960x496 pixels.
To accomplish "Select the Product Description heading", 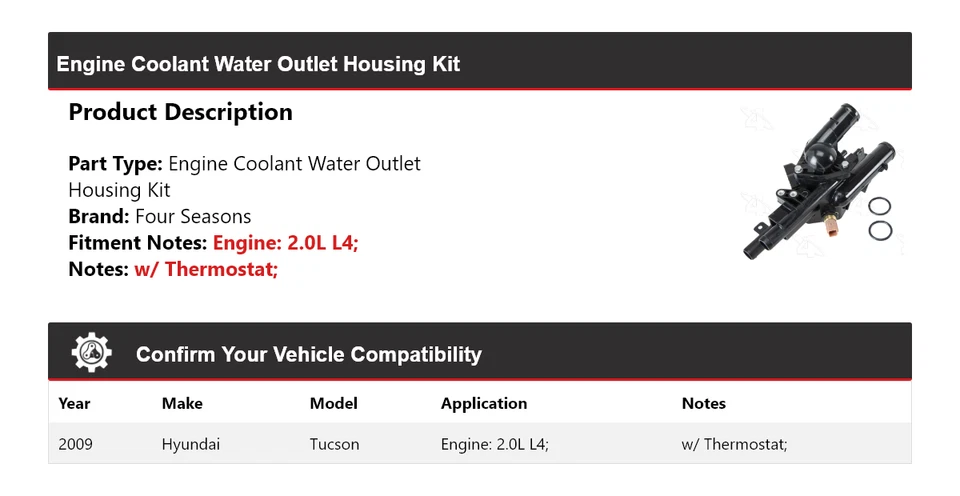I will click(180, 112).
